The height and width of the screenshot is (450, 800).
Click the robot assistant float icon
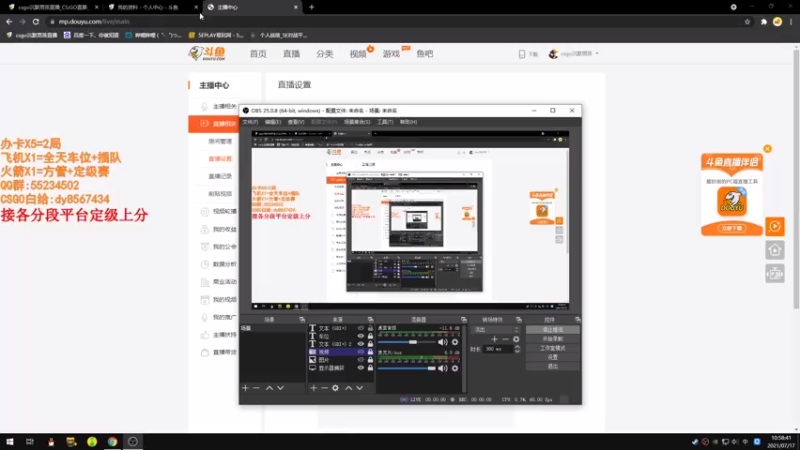[774, 274]
